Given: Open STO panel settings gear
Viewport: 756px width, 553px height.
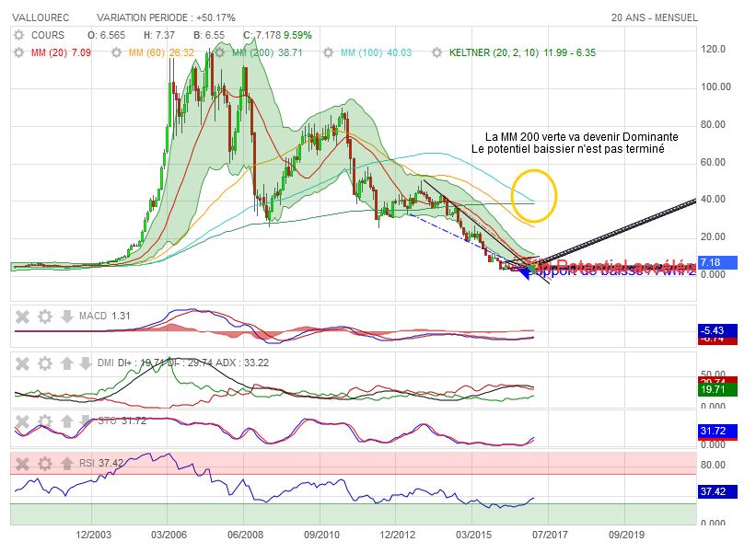Looking at the screenshot, I should [45, 421].
